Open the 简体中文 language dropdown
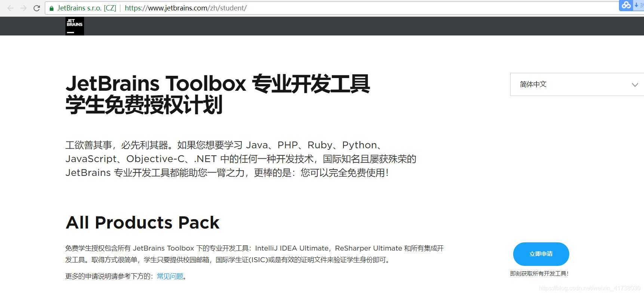Image resolution: width=644 pixels, height=295 pixels. (x=577, y=84)
